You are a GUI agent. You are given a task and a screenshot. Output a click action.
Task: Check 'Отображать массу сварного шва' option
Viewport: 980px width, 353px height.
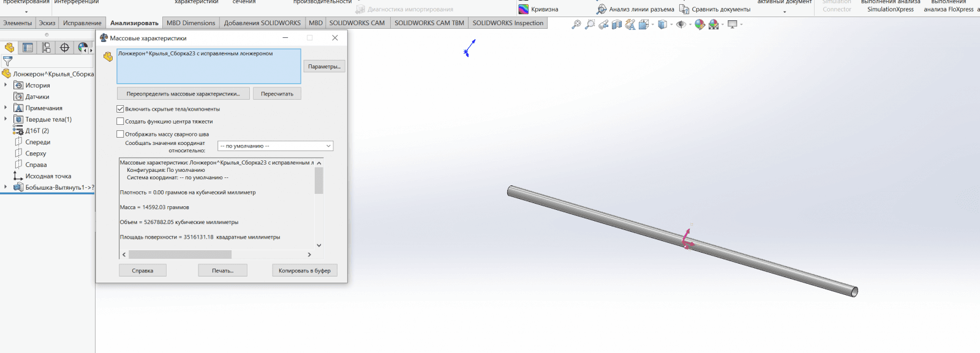pyautogui.click(x=120, y=134)
